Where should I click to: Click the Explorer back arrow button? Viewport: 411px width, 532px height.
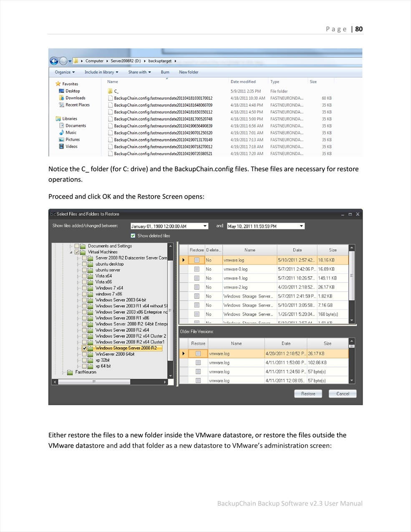click(x=54, y=61)
